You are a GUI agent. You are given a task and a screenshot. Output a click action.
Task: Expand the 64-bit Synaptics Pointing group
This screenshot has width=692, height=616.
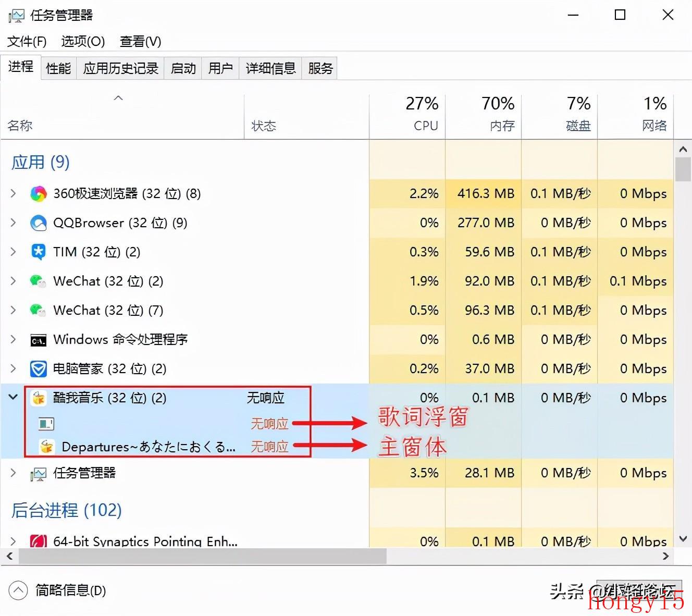(13, 541)
